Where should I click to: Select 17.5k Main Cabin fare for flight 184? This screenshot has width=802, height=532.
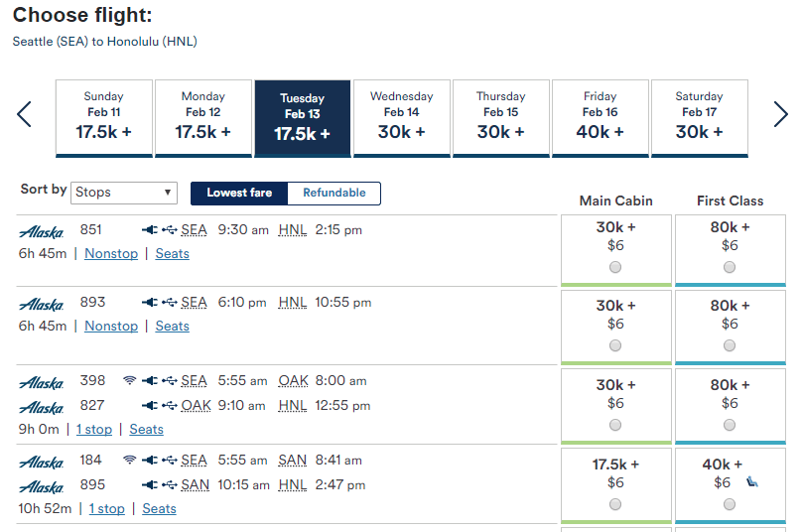615,504
